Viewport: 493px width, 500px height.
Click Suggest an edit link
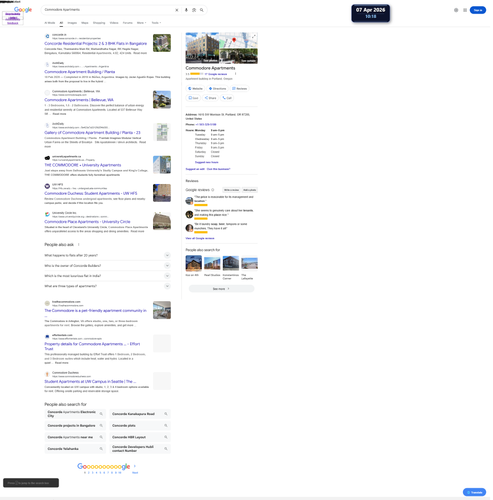click(x=195, y=169)
